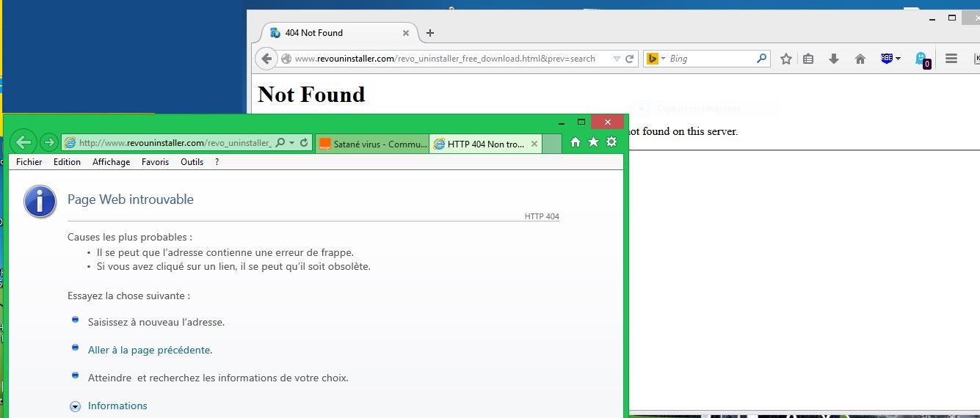Maximize the Internet Explorer window
Image resolution: width=980 pixels, height=418 pixels.
(581, 122)
